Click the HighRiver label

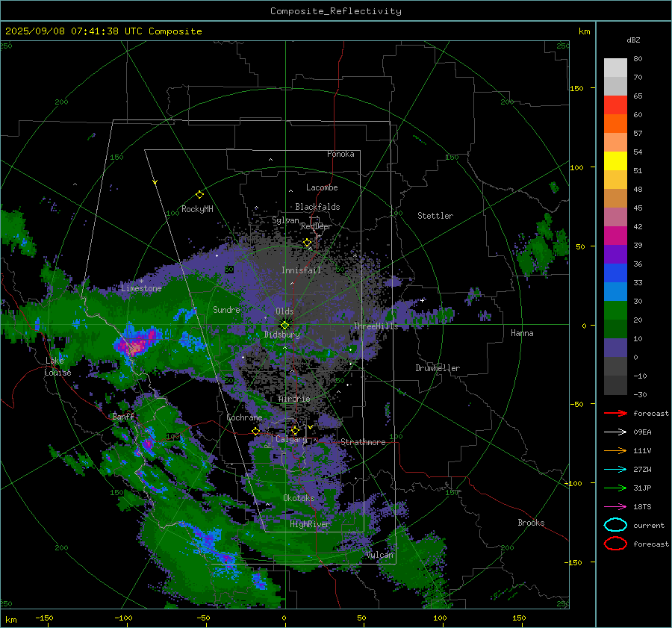[310, 524]
